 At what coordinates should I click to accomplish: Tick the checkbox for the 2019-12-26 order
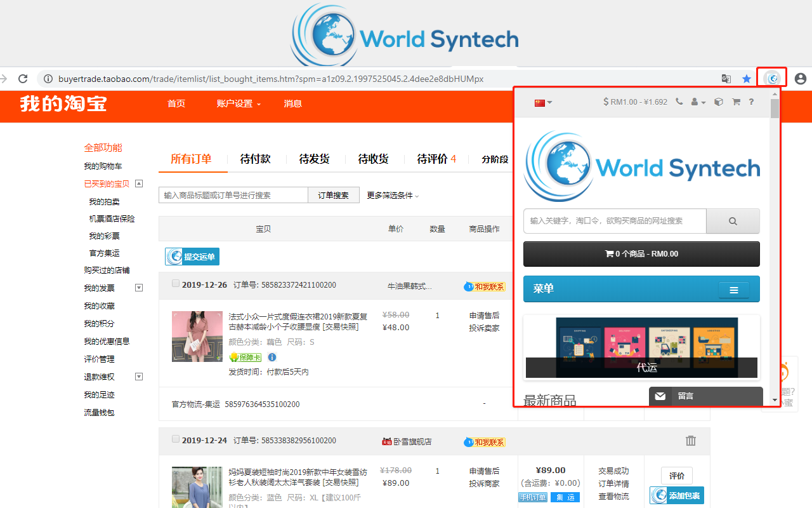pos(176,284)
